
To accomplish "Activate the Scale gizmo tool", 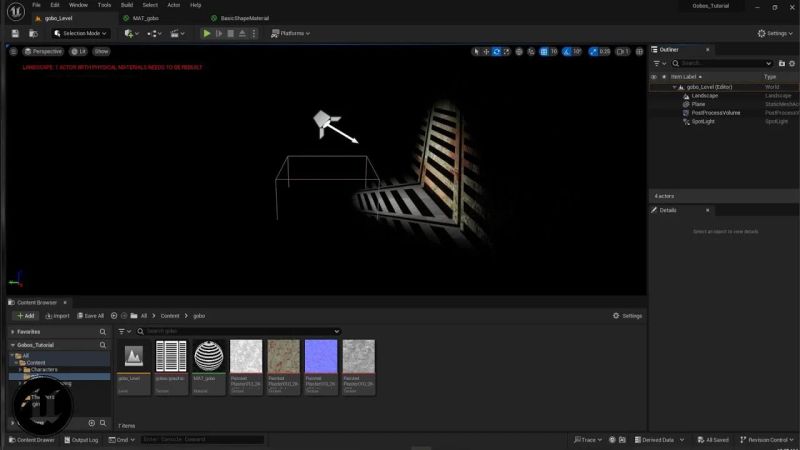I will (507, 52).
